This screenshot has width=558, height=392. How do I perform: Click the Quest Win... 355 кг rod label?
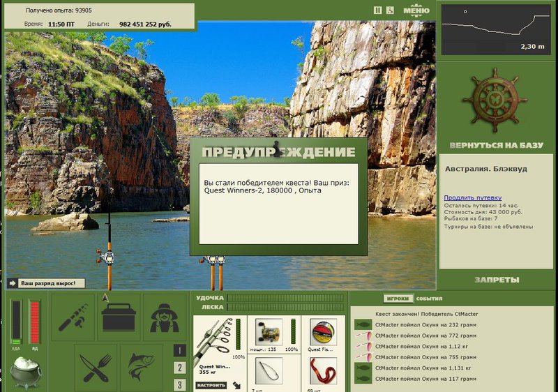pyautogui.click(x=214, y=369)
